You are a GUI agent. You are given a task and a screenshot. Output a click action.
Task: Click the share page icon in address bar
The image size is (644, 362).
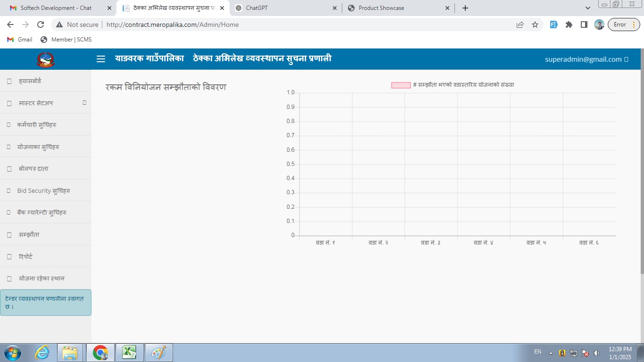[x=520, y=25]
